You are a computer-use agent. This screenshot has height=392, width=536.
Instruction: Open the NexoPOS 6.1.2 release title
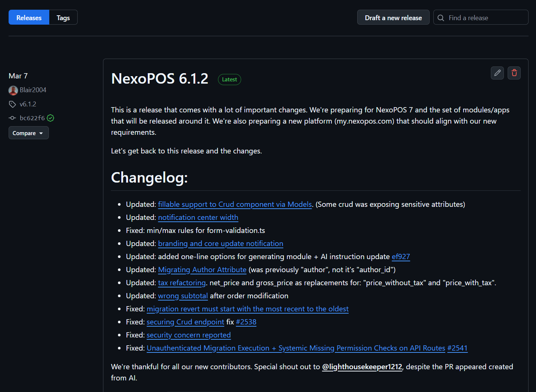(160, 79)
